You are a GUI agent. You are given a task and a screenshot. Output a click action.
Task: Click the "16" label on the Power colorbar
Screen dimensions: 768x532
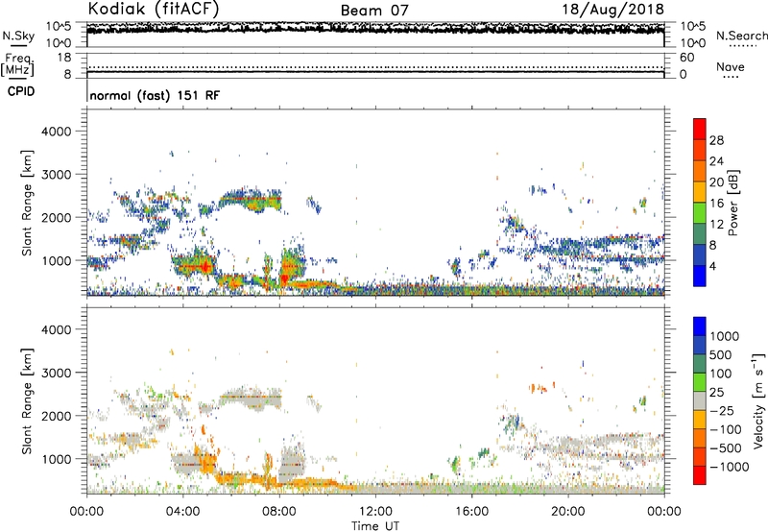[716, 204]
